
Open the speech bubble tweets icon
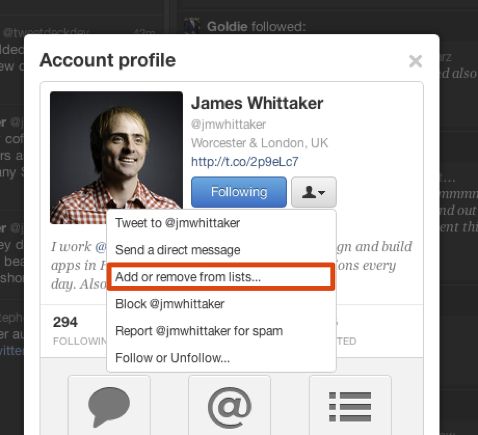point(109,406)
